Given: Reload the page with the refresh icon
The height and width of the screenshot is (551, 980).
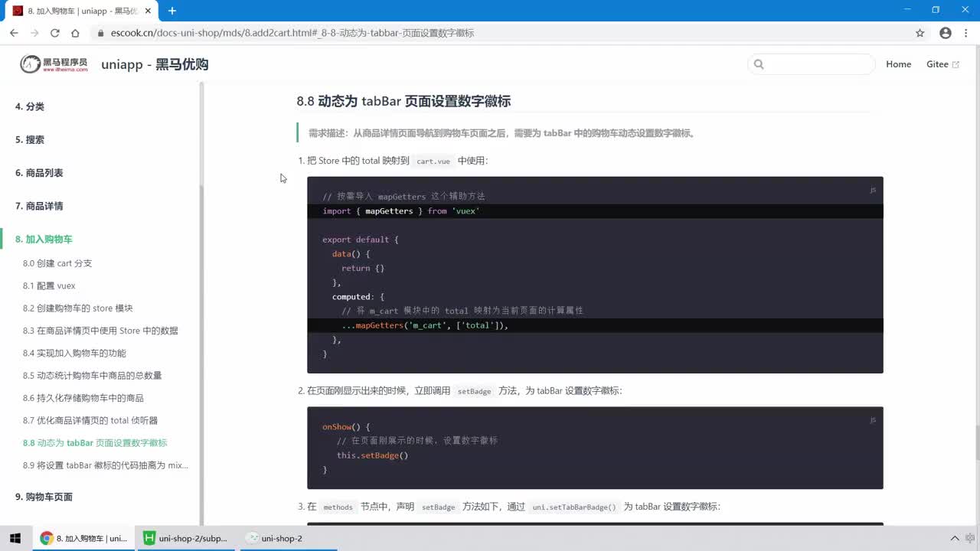Looking at the screenshot, I should coord(55,33).
